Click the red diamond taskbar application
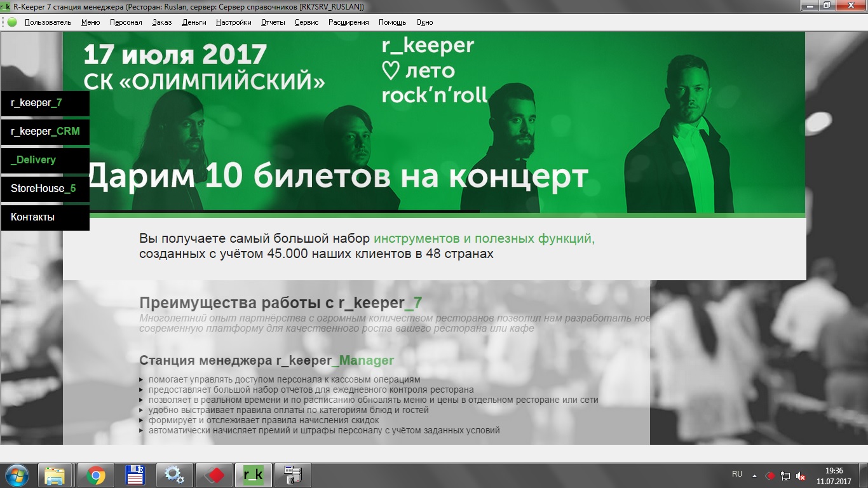The image size is (868, 488). 214,475
